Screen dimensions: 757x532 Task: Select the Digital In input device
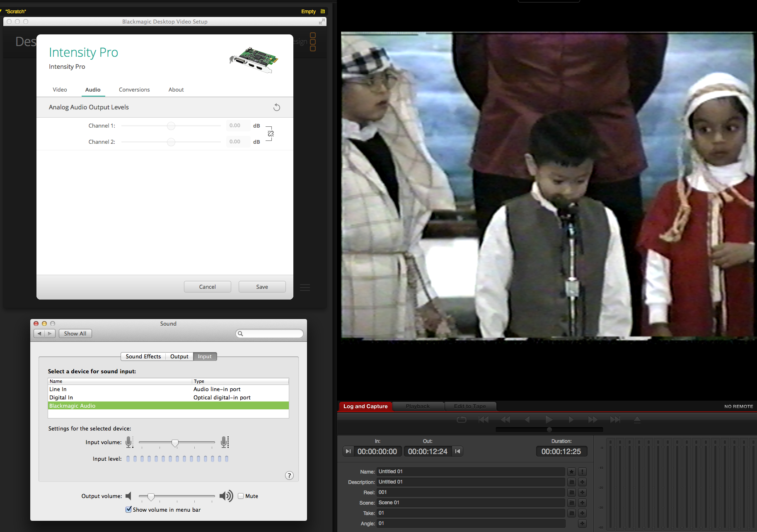168,397
